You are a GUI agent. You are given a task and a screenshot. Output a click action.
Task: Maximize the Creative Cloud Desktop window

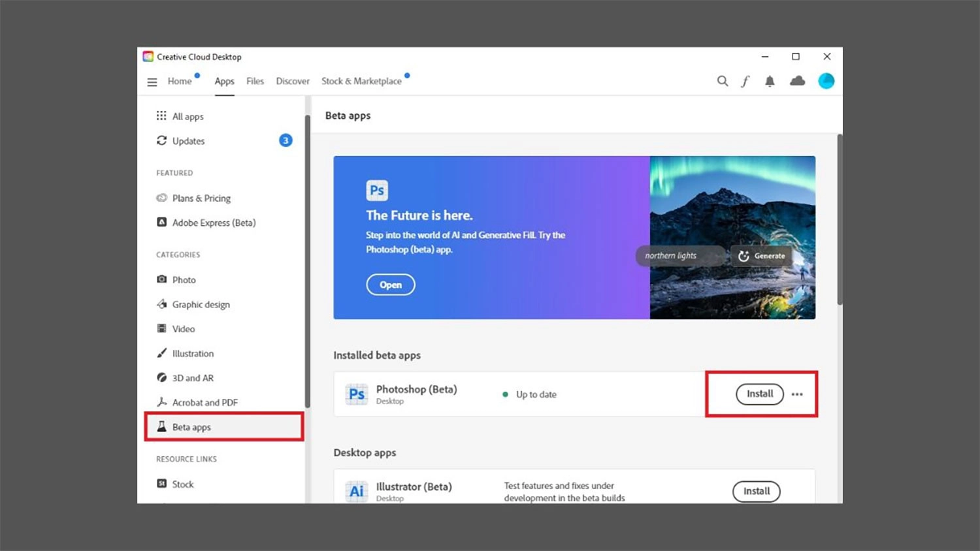tap(796, 57)
